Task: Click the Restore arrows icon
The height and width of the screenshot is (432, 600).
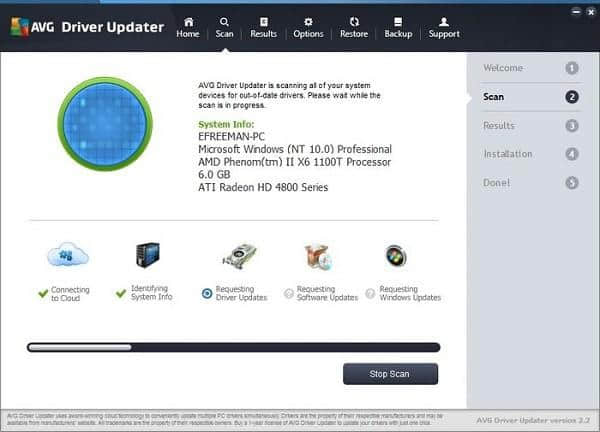Action: point(354,22)
